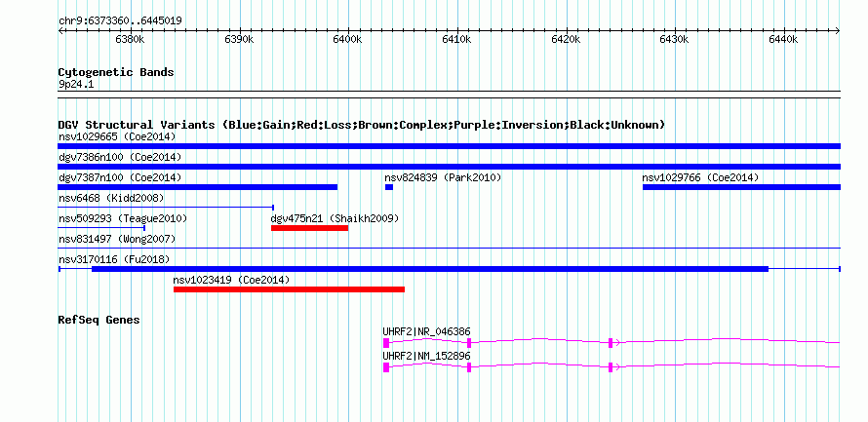Click the nsv1029665 blue gain bar

449,146
